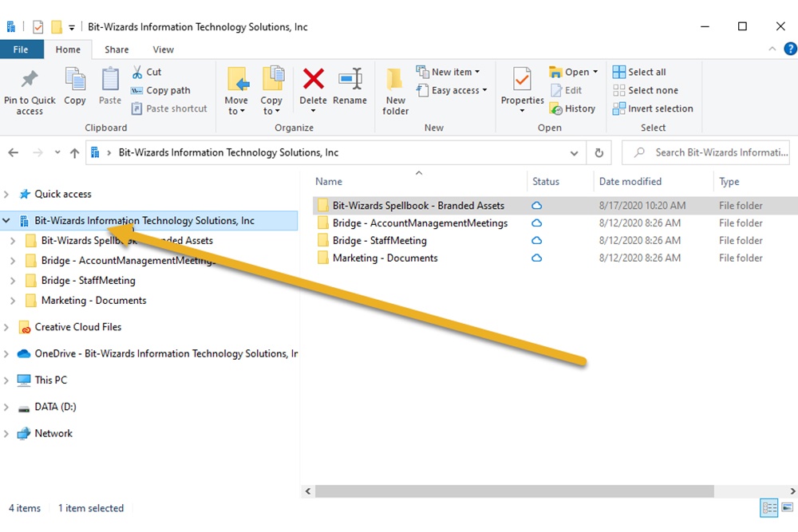The width and height of the screenshot is (798, 532).
Task: Switch to the View tab
Action: point(164,49)
